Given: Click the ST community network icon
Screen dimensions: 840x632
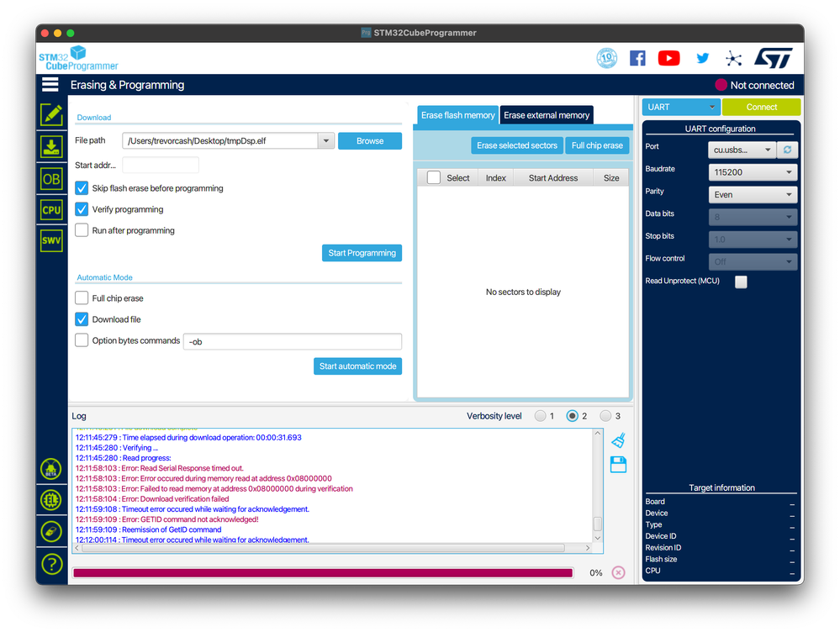Looking at the screenshot, I should point(733,58).
